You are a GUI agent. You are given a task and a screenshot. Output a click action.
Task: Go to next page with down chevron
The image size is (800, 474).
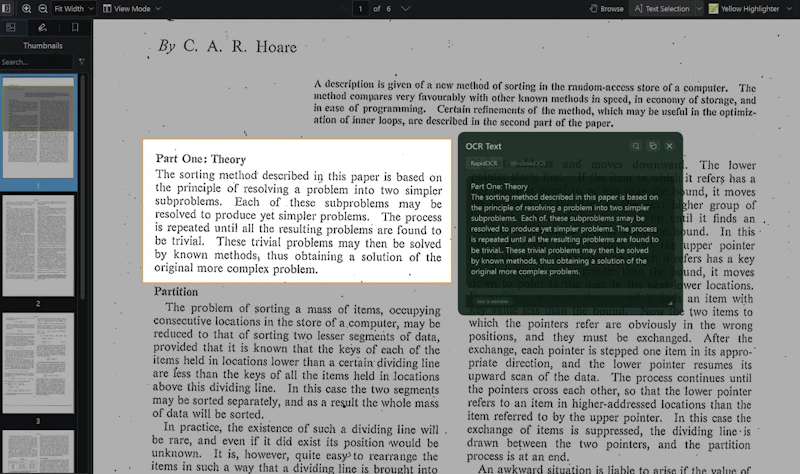pos(406,9)
